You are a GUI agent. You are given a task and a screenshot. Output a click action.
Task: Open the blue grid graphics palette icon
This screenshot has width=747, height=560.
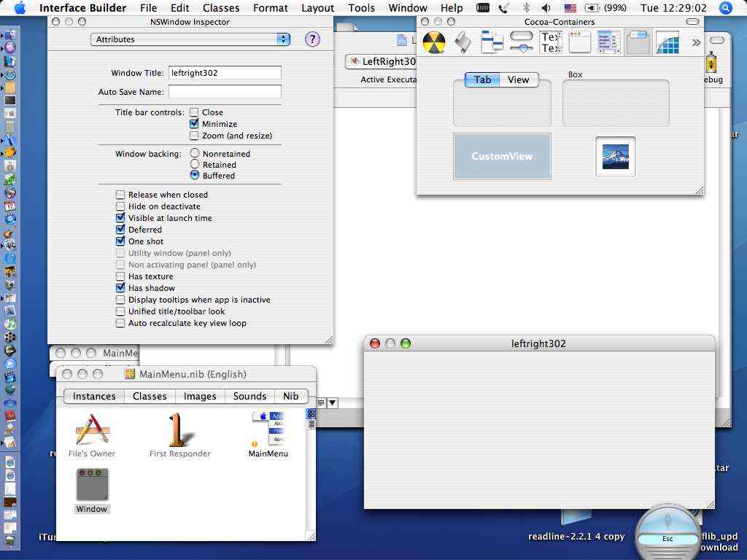667,43
